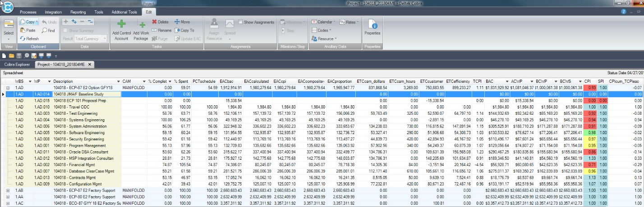Open the Properties panel icon
Screen dimensions: 644x207
(x=373, y=28)
